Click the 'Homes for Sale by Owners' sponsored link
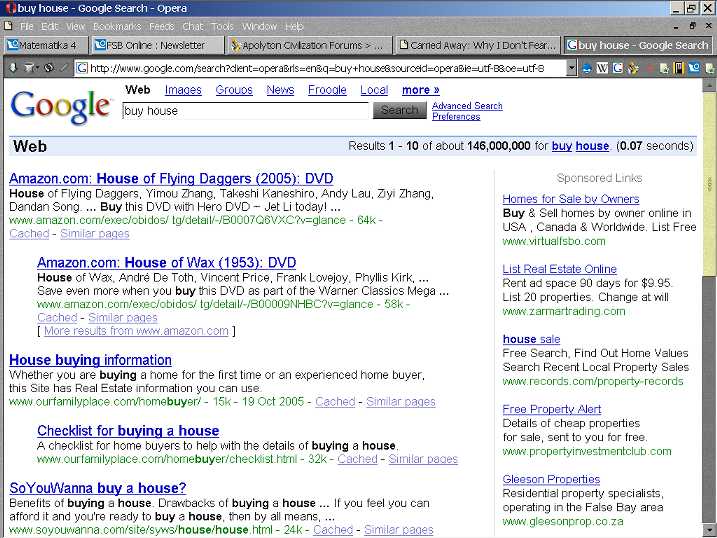Viewport: 717px width, 538px height. [x=570, y=199]
